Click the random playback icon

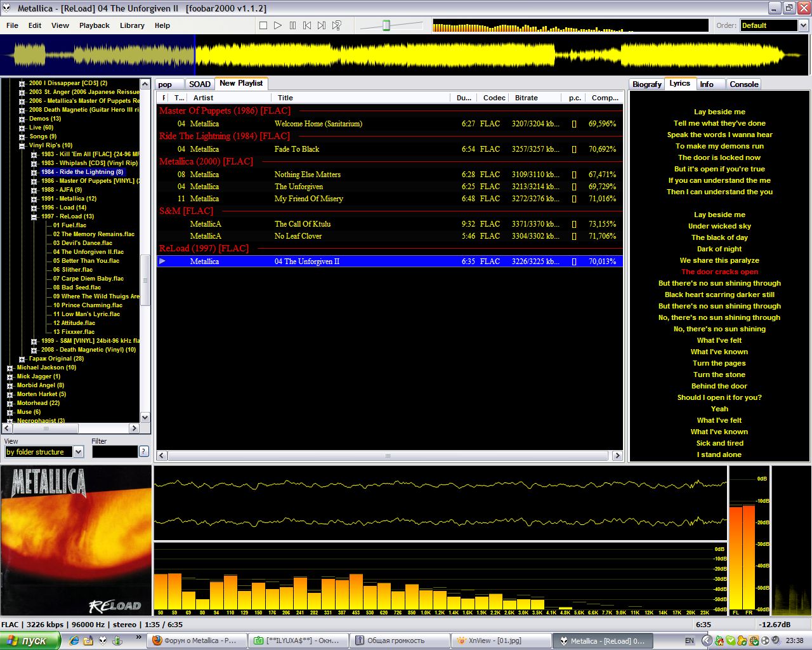point(337,25)
